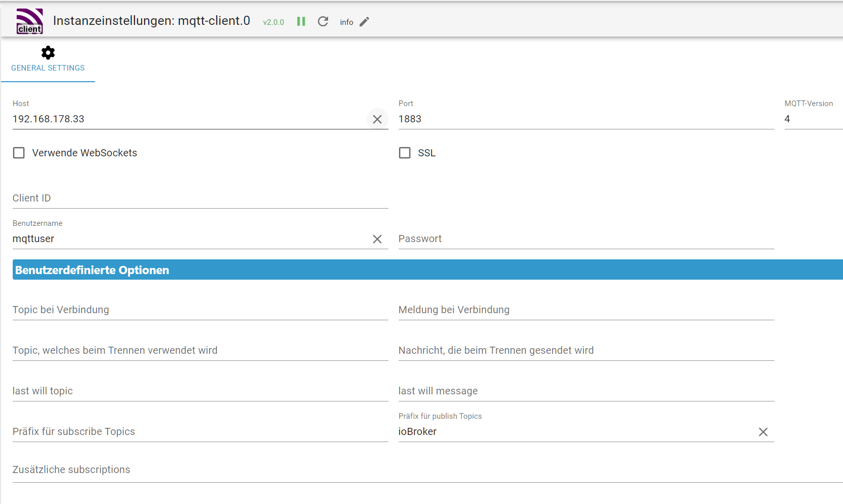Click the info link in header

click(x=347, y=22)
